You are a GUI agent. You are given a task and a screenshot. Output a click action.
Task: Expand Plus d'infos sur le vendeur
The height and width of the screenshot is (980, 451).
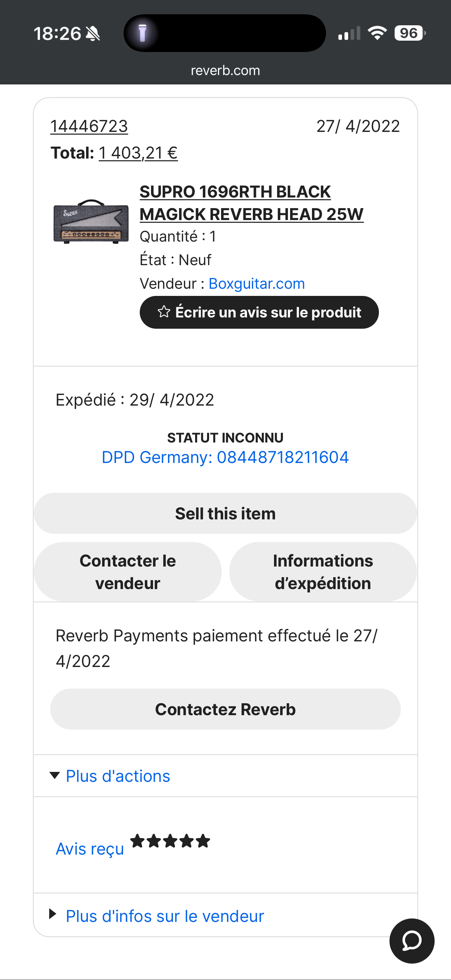(164, 916)
